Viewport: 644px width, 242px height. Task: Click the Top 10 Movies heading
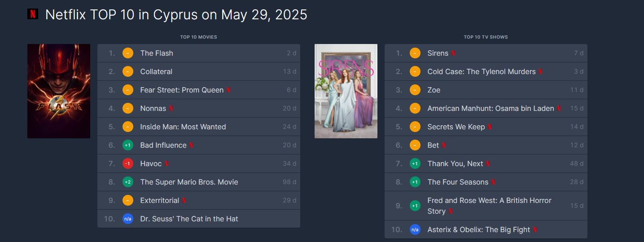[x=198, y=37]
